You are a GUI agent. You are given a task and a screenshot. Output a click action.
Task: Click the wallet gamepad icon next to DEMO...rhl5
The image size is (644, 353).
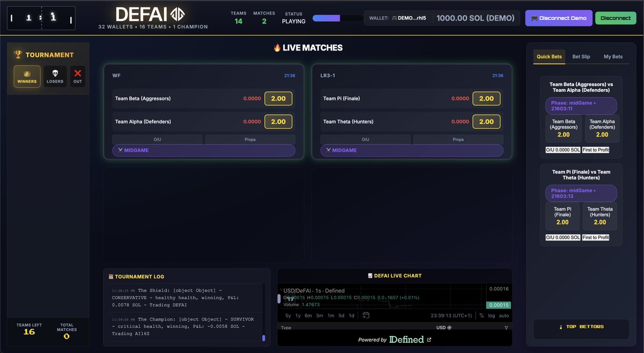click(394, 18)
